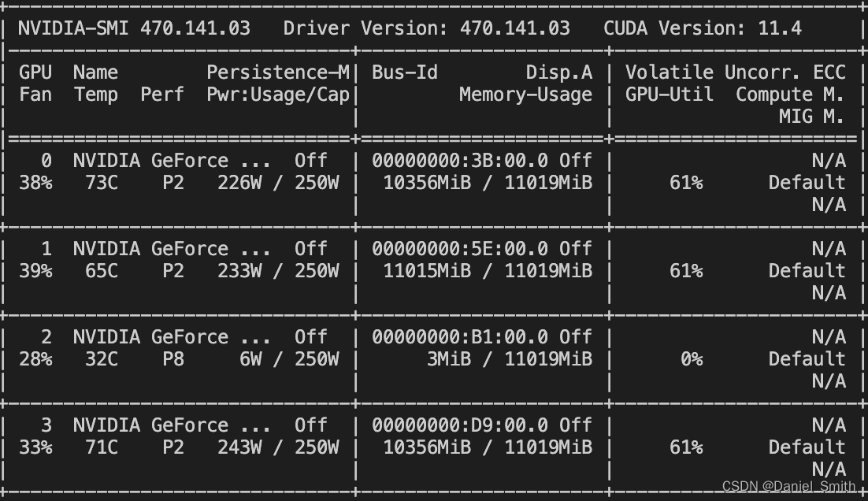This screenshot has width=868, height=501.
Task: Click bus ID 00000000:5E:00.0
Action: coord(460,249)
